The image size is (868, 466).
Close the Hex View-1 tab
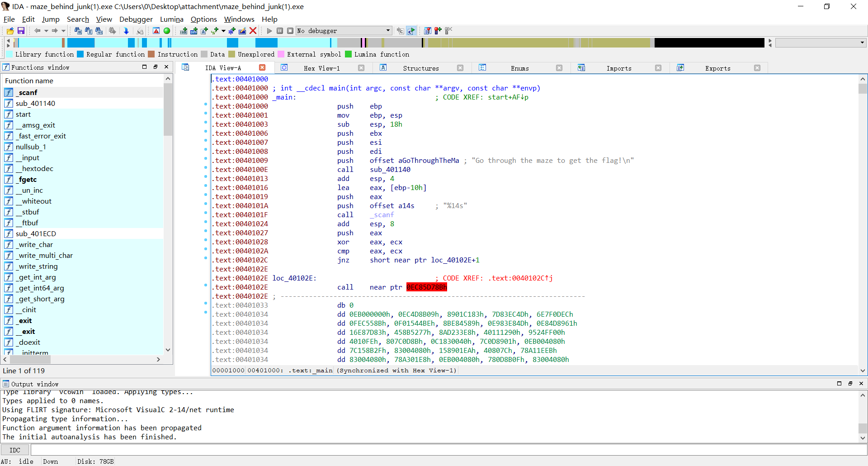pyautogui.click(x=361, y=68)
